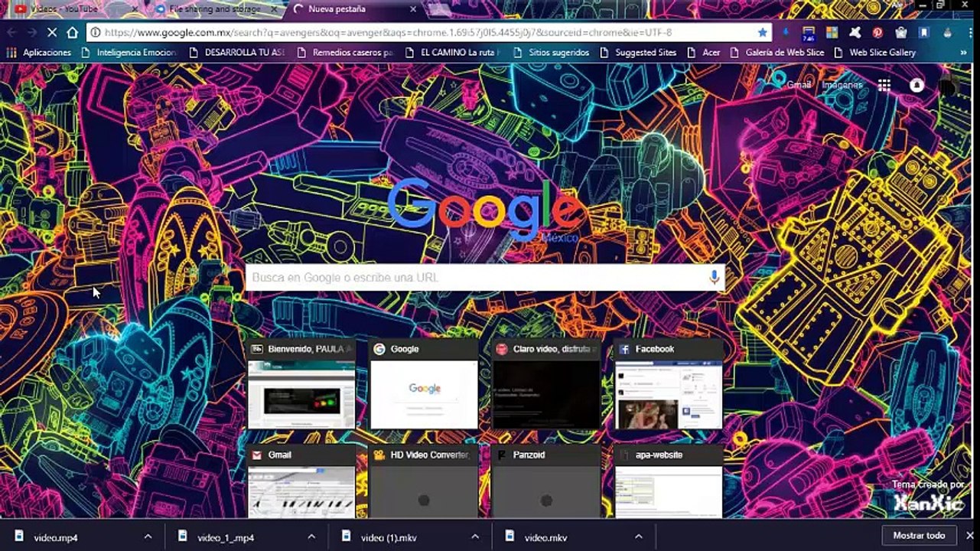Open the Sitios sugeridos bookmark
Screen dimensions: 980x551
(x=551, y=53)
